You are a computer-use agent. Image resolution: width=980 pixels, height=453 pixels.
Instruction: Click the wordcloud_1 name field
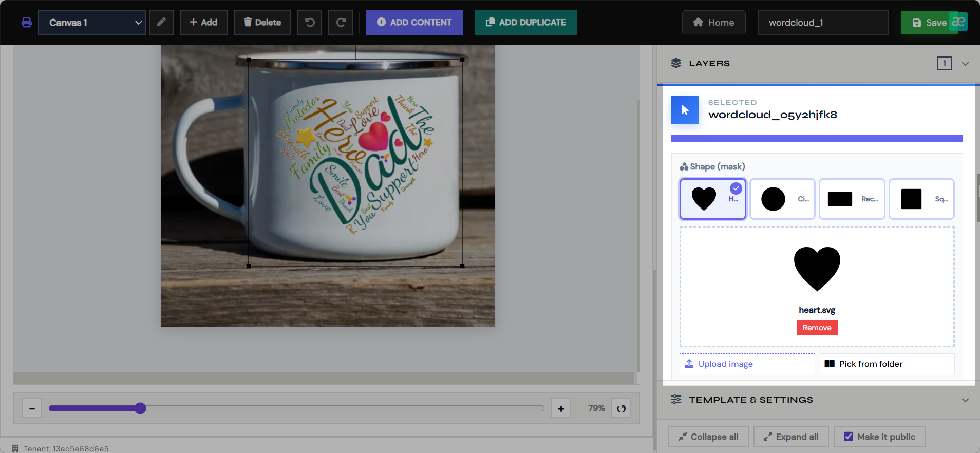823,23
